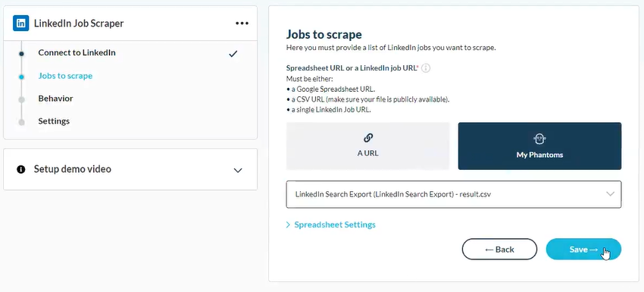Select the Jobs to scrape step
The image size is (644, 292).
(65, 76)
